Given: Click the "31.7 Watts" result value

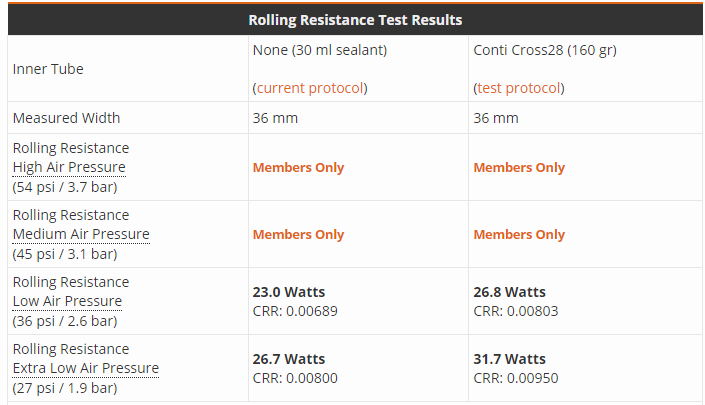Looking at the screenshot, I should click(510, 359).
